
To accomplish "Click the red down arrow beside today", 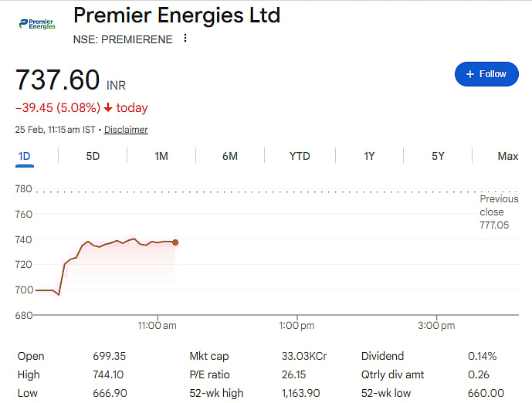I will [x=107, y=108].
